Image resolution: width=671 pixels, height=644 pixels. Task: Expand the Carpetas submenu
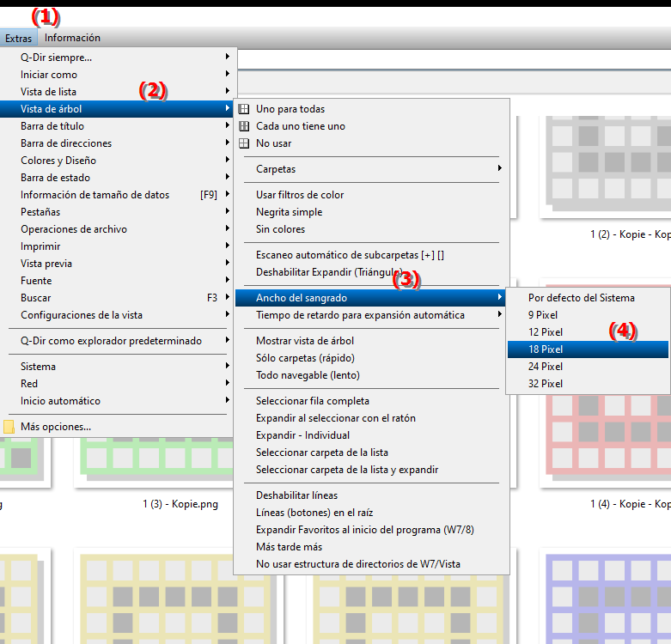276,169
